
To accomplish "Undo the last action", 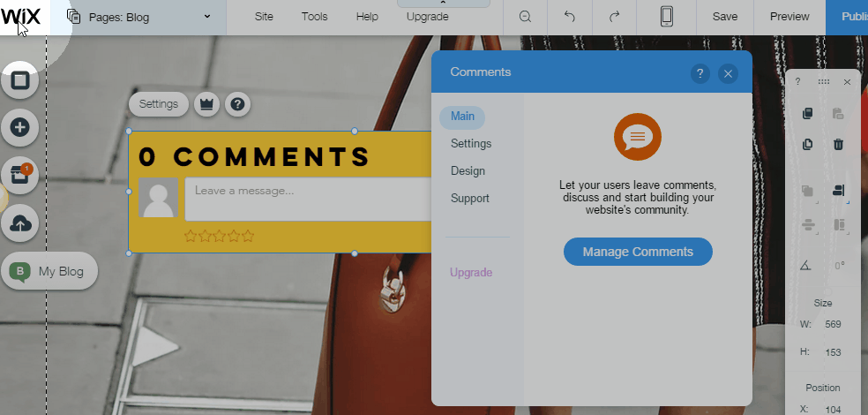I will (570, 17).
